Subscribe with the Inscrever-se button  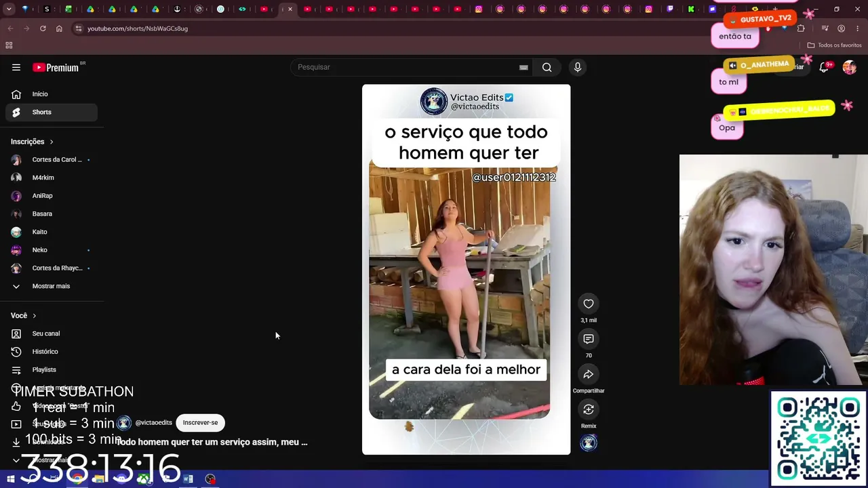[x=200, y=422]
